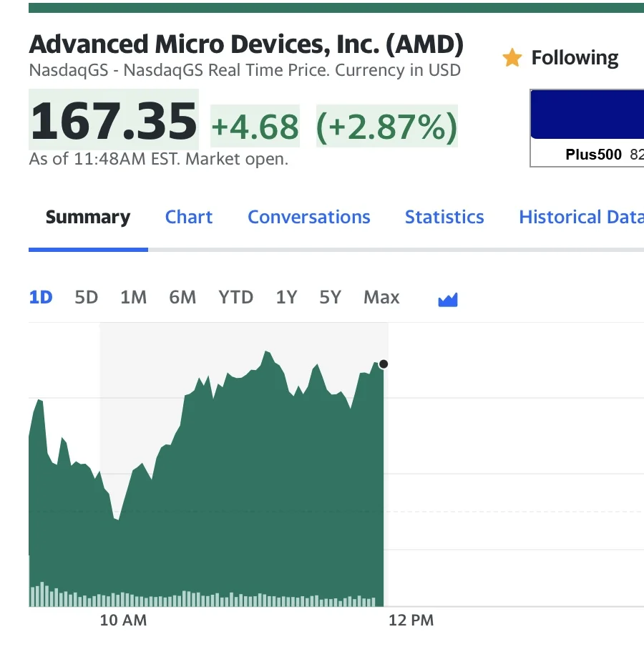Click the current price dot on chart
This screenshot has width=644, height=652.
click(x=384, y=364)
